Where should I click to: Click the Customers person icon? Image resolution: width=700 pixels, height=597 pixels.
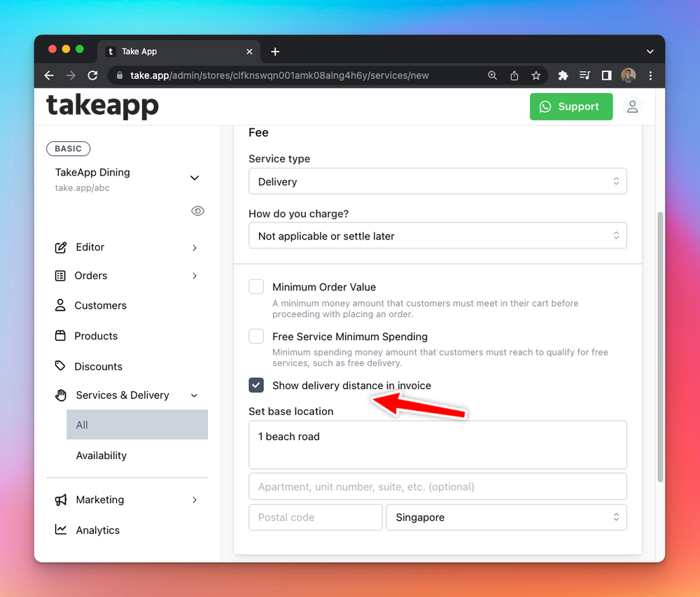[60, 305]
